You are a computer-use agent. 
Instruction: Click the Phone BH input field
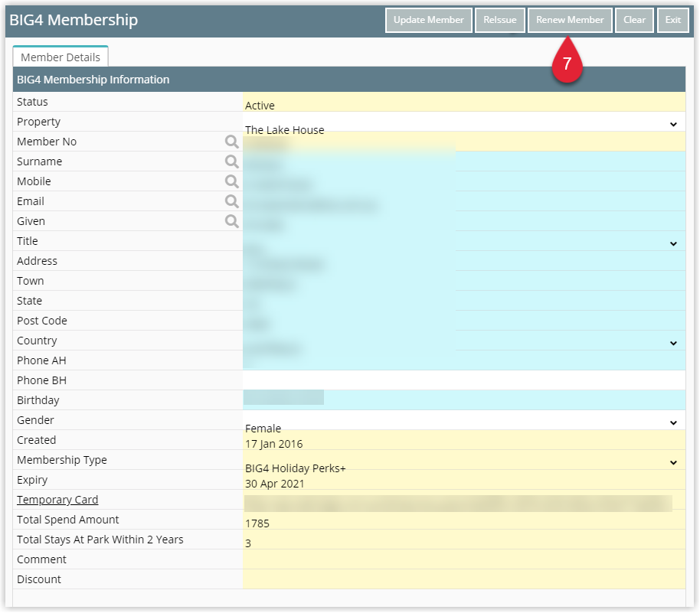pos(464,380)
